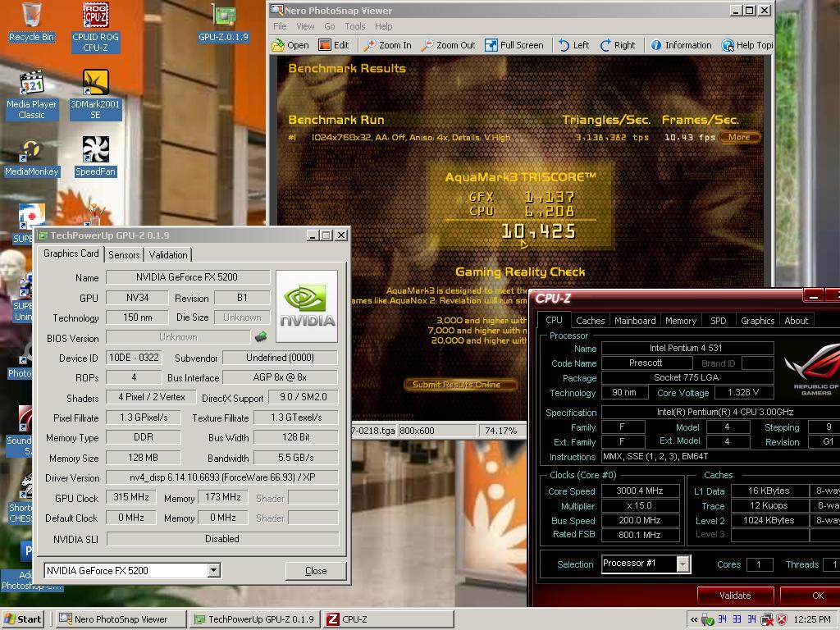The width and height of the screenshot is (840, 630).
Task: Click the Validate button in CPU-Z
Action: [735, 596]
